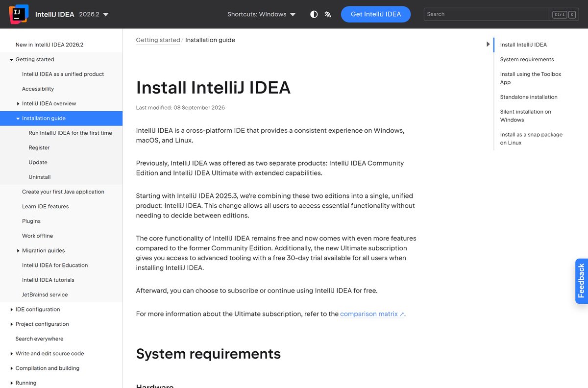Click the comparison matrix link

click(x=372, y=314)
